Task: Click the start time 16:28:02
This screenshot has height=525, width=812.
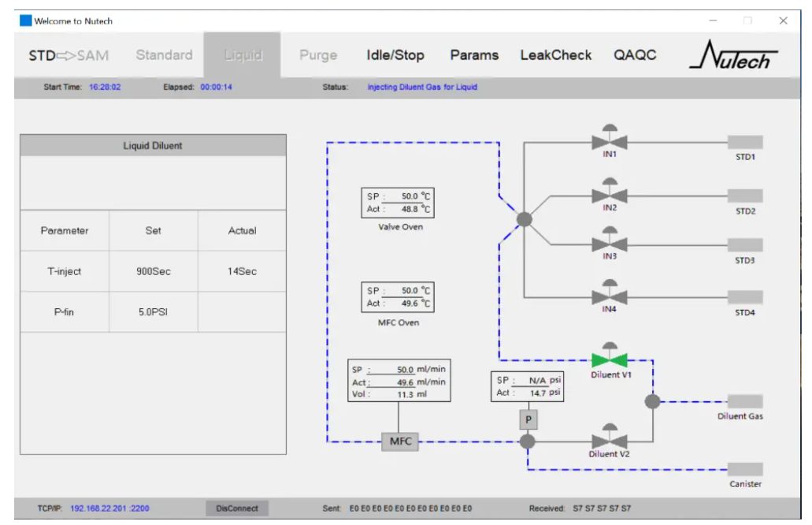Action: 105,87
